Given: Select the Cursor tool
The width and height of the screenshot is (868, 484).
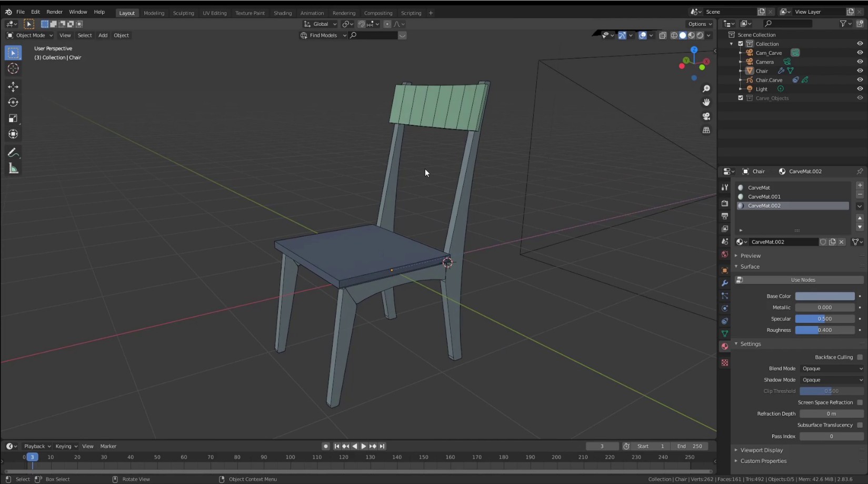Looking at the screenshot, I should [13, 68].
